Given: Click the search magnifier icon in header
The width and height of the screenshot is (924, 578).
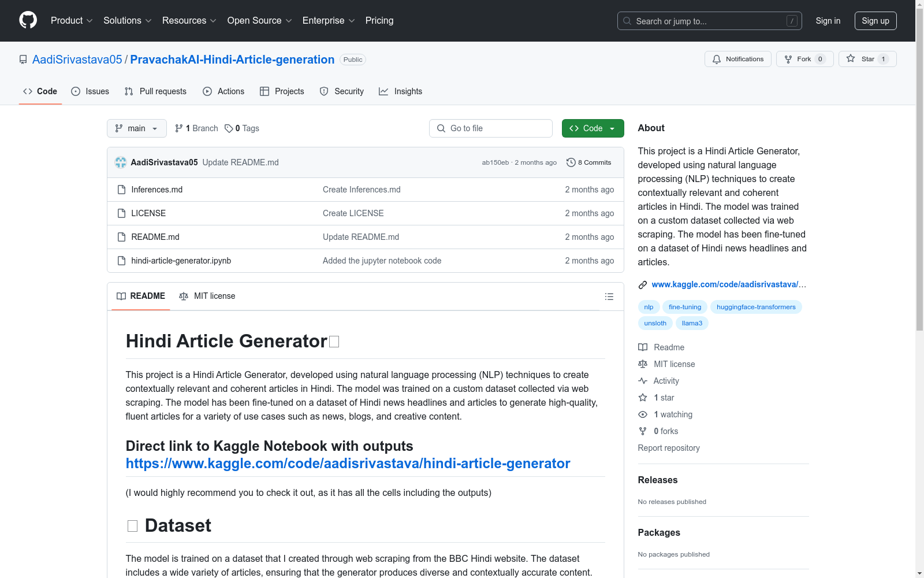Looking at the screenshot, I should (x=627, y=21).
